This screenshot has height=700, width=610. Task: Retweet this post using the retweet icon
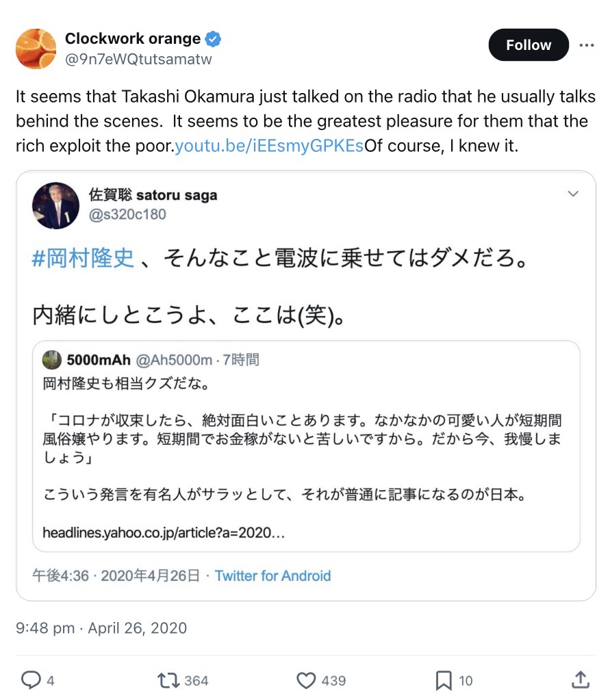click(168, 679)
